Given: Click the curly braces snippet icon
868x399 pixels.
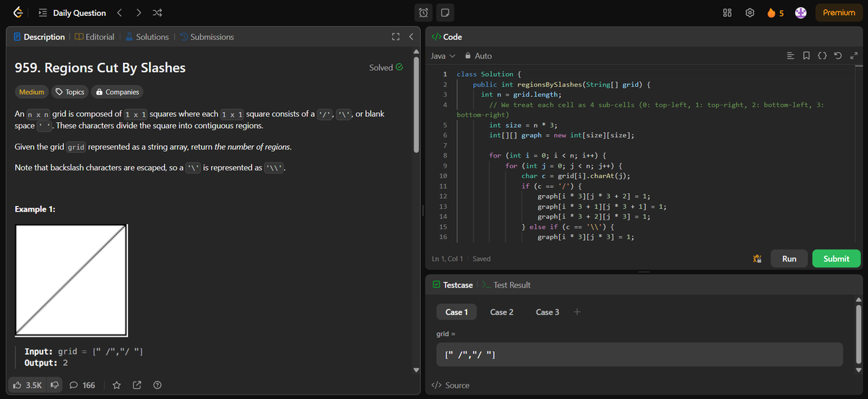Looking at the screenshot, I should (822, 56).
